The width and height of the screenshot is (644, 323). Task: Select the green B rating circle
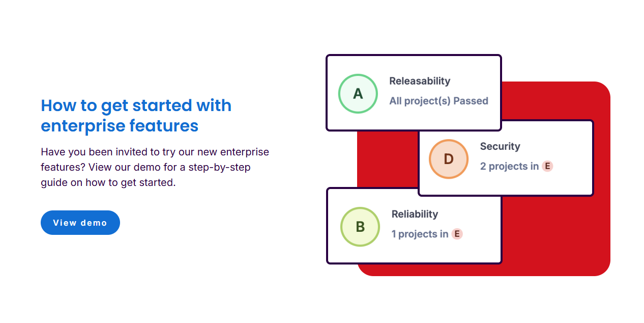tap(360, 227)
